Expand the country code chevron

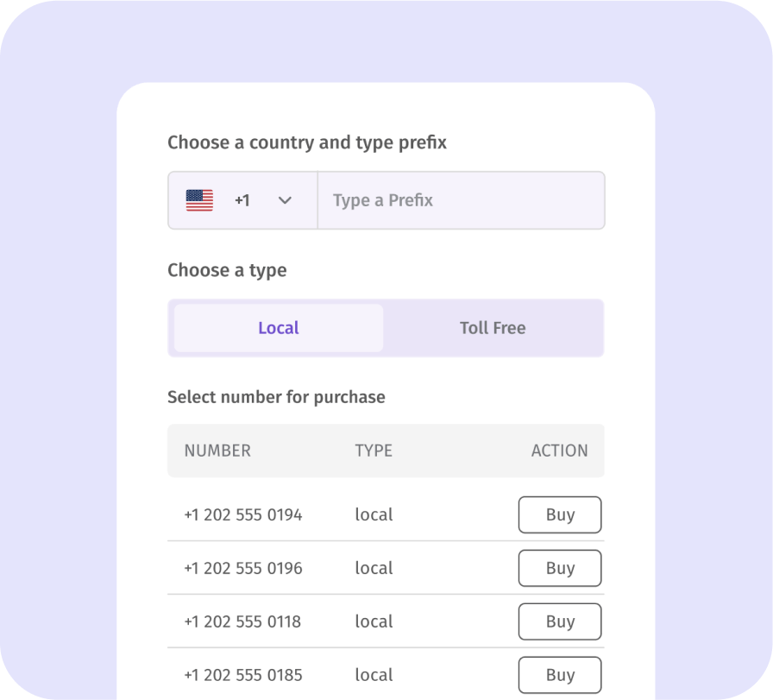pyautogui.click(x=285, y=200)
